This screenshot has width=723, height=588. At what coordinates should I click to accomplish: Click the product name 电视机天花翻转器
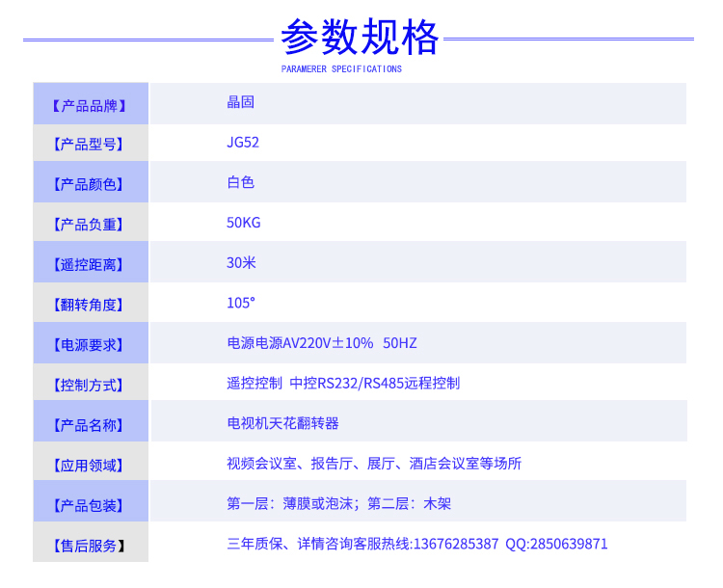coord(282,423)
